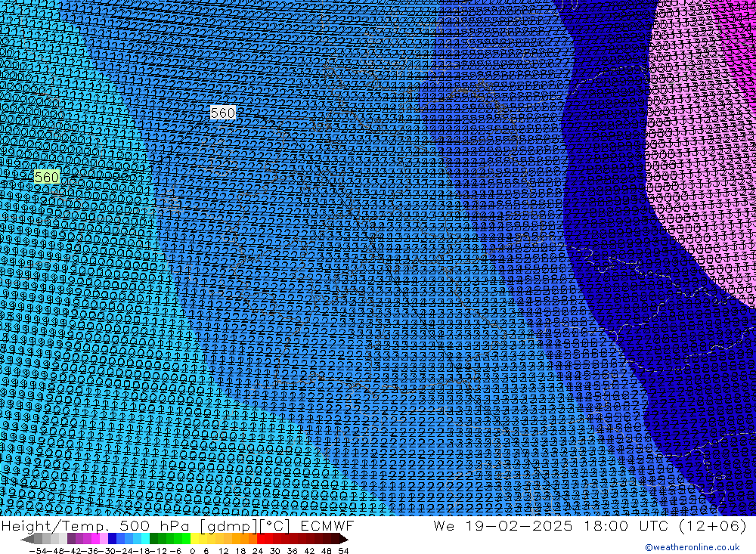The height and width of the screenshot is (554, 756).
Task: Click the white 560 contour label
Action: (x=223, y=113)
